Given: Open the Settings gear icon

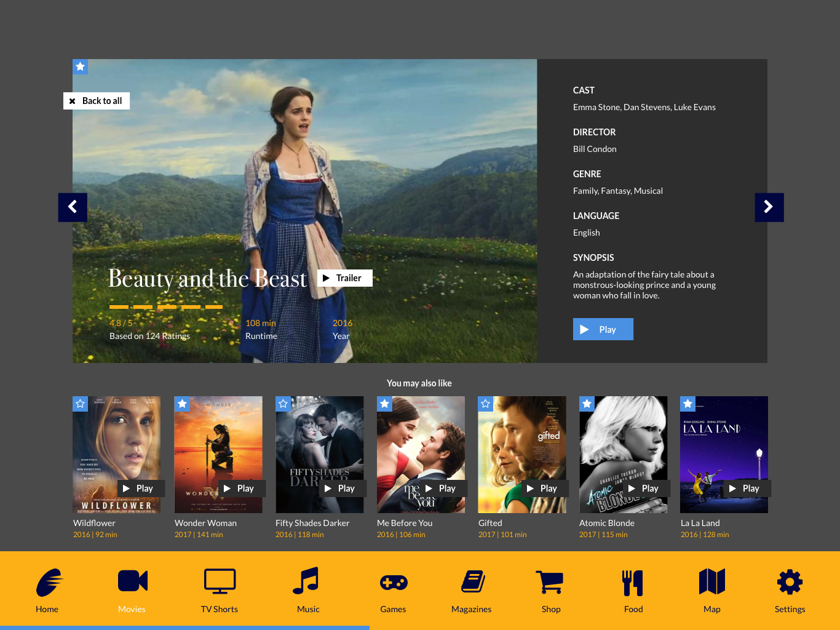Looking at the screenshot, I should pyautogui.click(x=790, y=582).
